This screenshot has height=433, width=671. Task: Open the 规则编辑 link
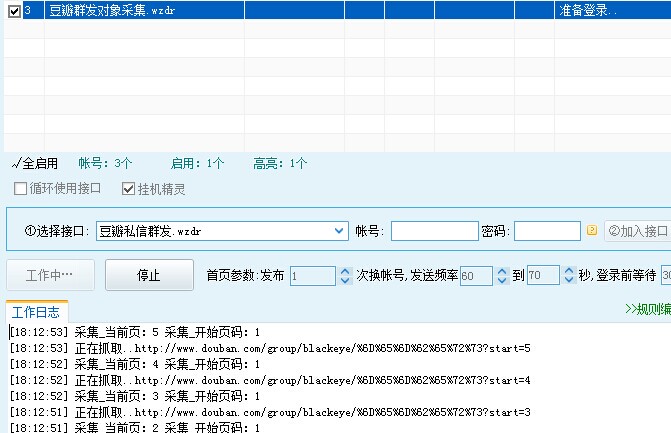647,309
